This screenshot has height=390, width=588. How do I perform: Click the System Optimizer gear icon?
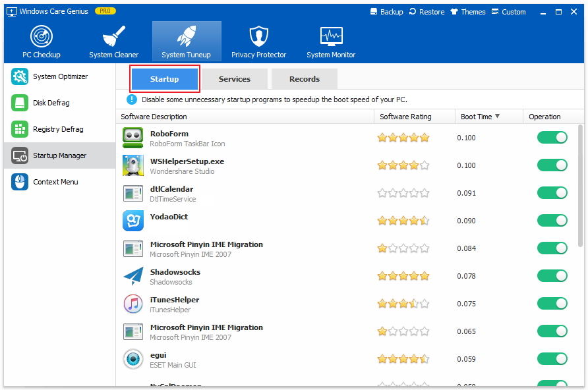click(20, 76)
